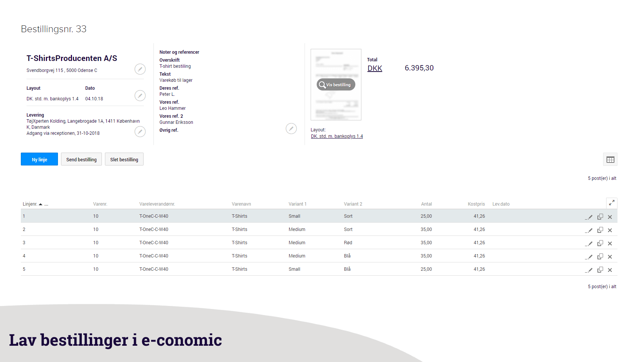Sort by Variant 2 column header
This screenshot has width=644, height=362.
click(x=353, y=204)
